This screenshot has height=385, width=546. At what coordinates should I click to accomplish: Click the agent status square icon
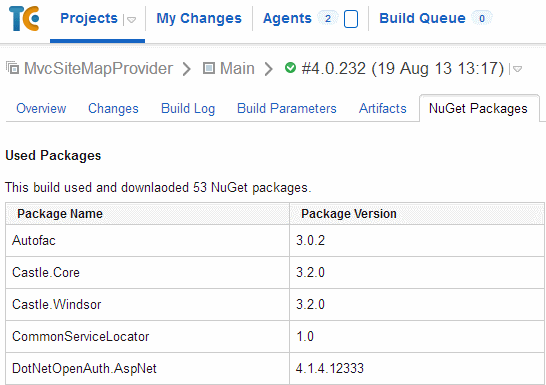(x=351, y=19)
